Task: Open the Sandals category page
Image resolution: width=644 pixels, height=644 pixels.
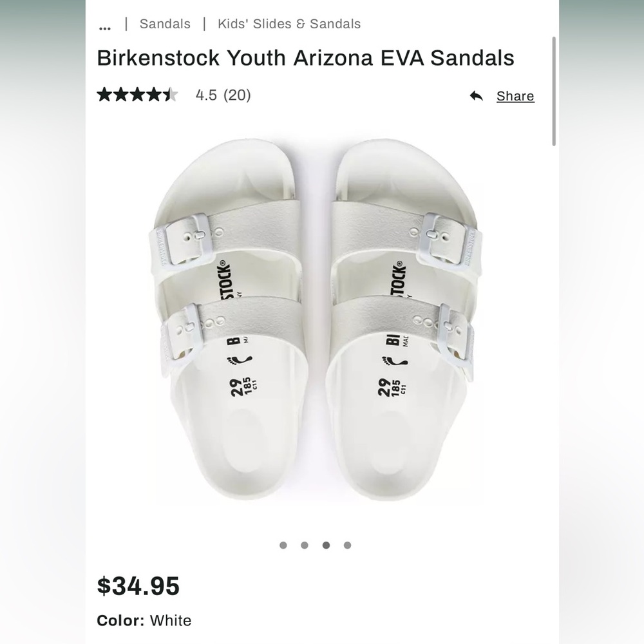Action: (x=164, y=24)
